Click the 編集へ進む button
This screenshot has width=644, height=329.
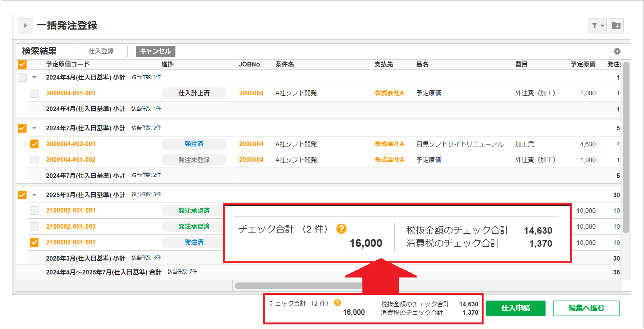[x=586, y=308]
